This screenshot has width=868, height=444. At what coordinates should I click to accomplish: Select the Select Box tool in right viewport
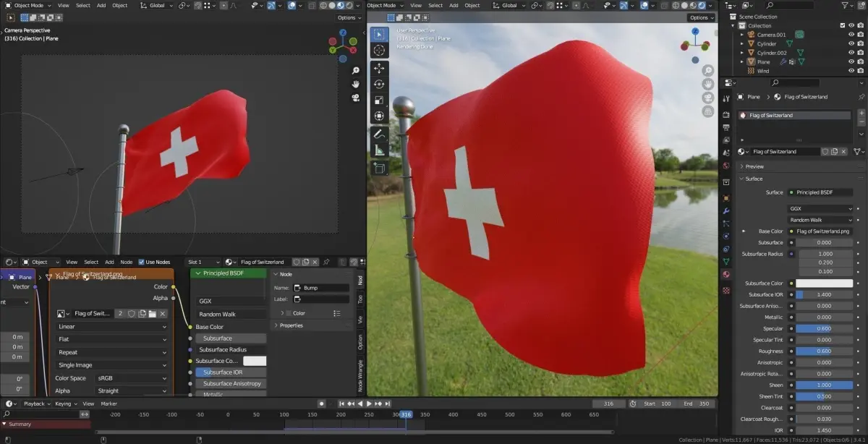pos(379,34)
